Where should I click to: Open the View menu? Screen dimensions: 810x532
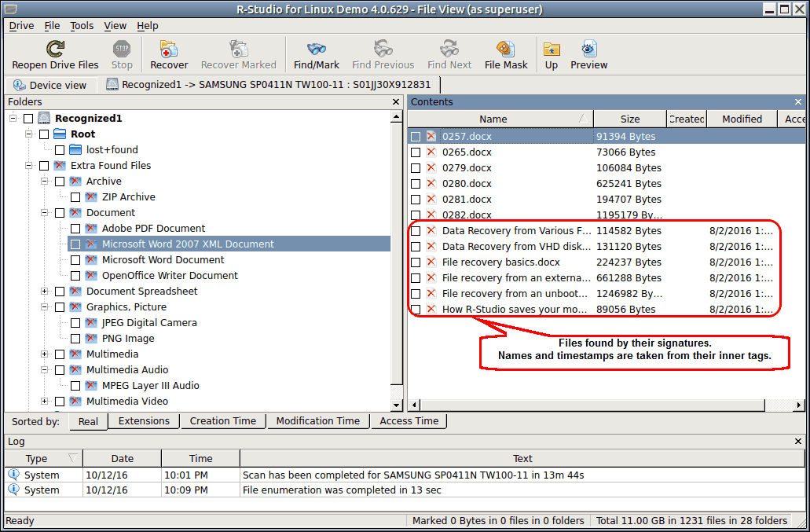pos(115,26)
